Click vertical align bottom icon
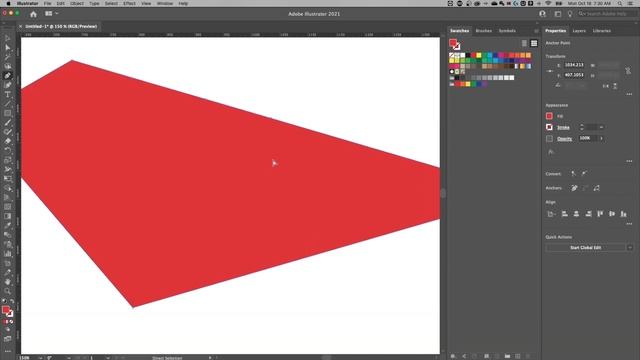Viewport: 640px width, 360px height. click(x=623, y=213)
